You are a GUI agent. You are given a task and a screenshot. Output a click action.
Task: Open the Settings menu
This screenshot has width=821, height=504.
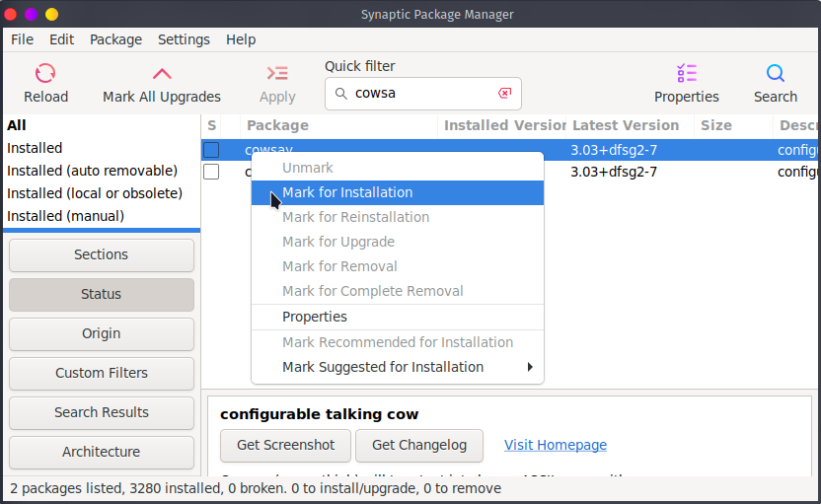tap(184, 39)
